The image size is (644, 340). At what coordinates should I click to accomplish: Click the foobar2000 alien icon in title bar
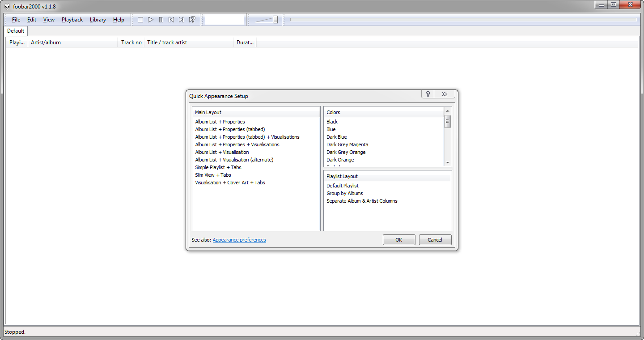click(x=7, y=6)
